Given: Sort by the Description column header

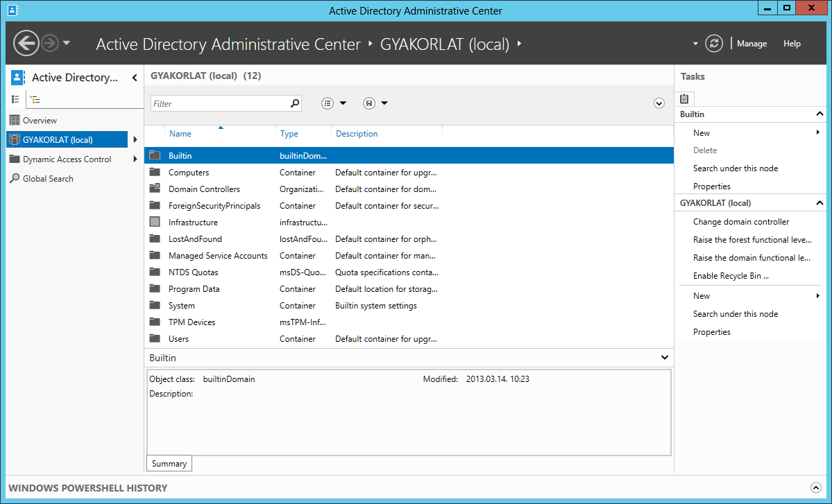Looking at the screenshot, I should click(357, 134).
